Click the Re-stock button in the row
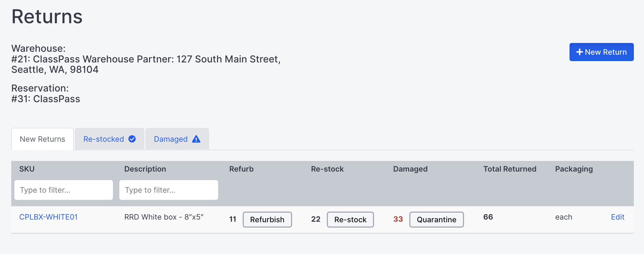 click(350, 220)
